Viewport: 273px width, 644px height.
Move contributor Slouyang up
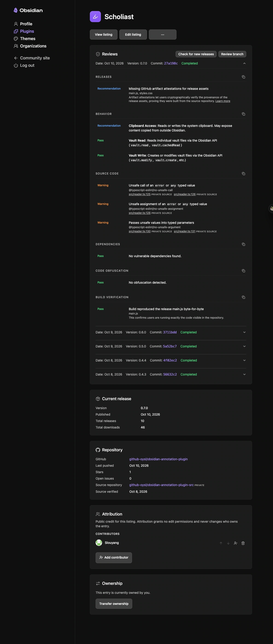tap(221, 543)
